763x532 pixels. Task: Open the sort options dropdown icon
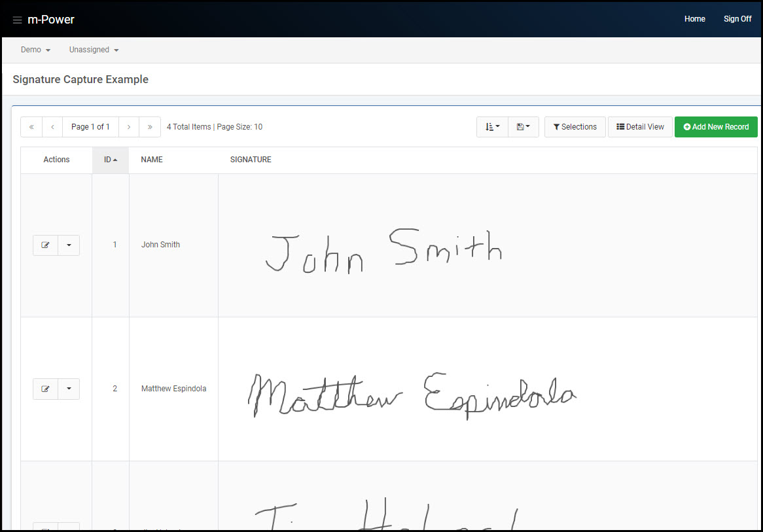click(493, 127)
